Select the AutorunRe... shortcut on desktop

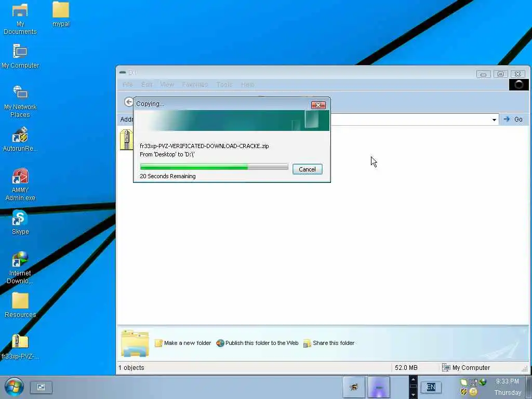(x=20, y=139)
